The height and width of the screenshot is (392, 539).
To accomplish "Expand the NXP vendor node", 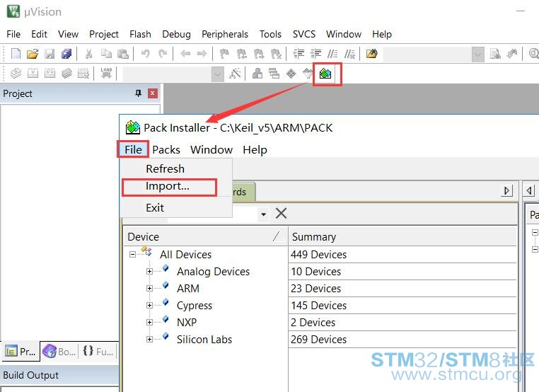I will 149,322.
